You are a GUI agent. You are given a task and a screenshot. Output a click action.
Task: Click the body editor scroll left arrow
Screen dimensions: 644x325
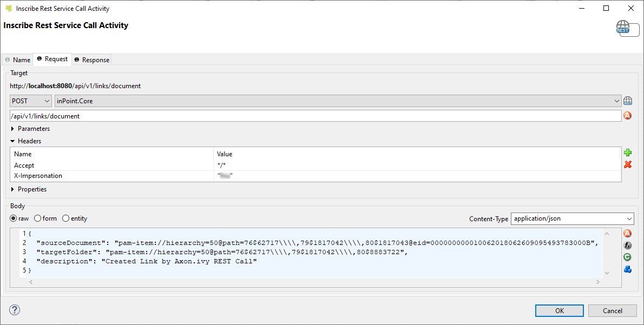[x=31, y=282]
